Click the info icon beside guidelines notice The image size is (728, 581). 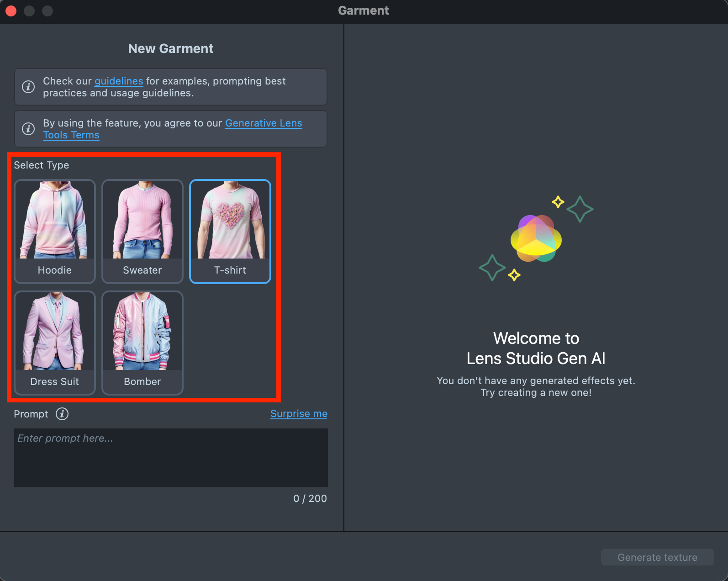[28, 87]
